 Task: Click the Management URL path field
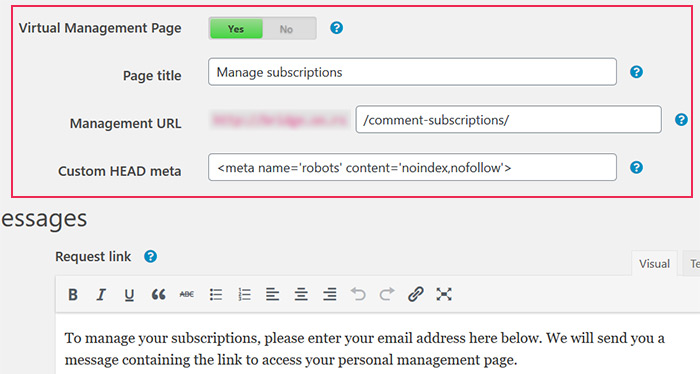tap(508, 120)
